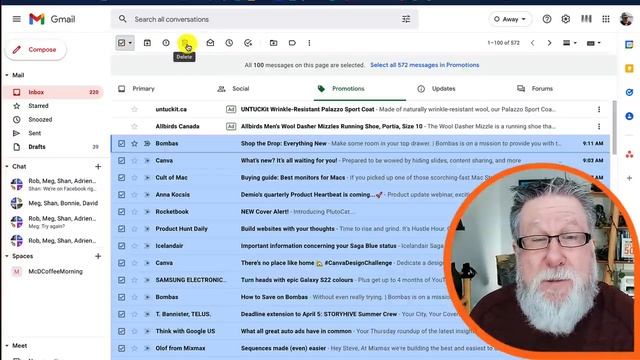Open the input tools dropdown

[593, 43]
